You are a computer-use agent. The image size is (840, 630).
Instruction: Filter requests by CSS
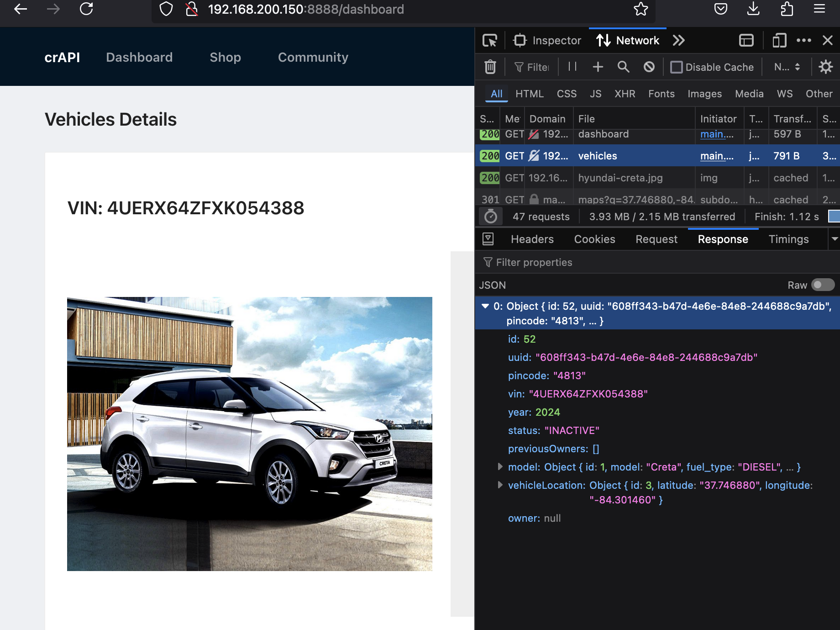(x=567, y=94)
